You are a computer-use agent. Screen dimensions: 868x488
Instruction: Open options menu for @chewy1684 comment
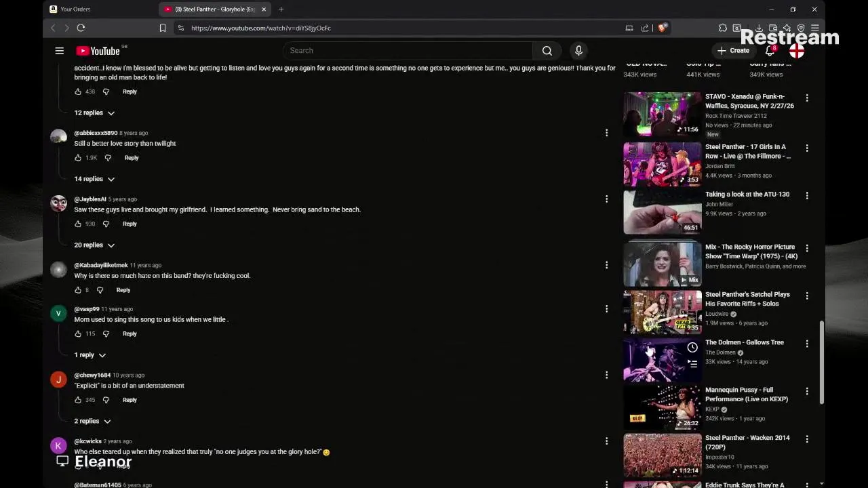606,375
